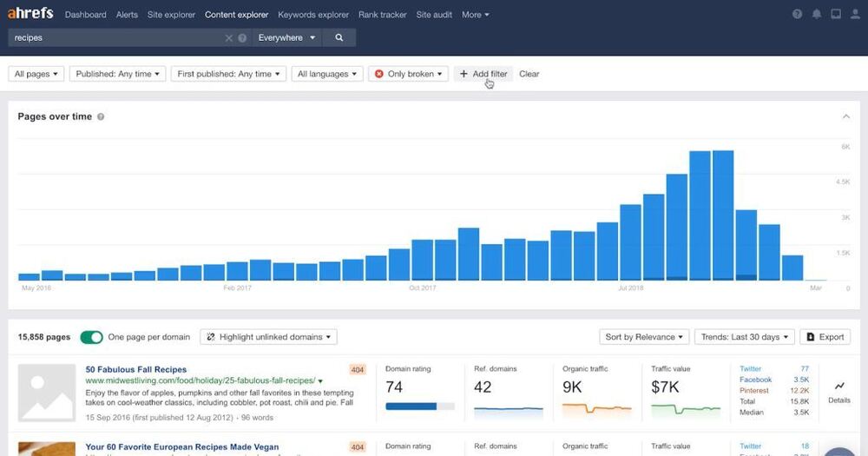Click Domain rating bar for first result
Screen dimensions: 868x456
coord(420,406)
